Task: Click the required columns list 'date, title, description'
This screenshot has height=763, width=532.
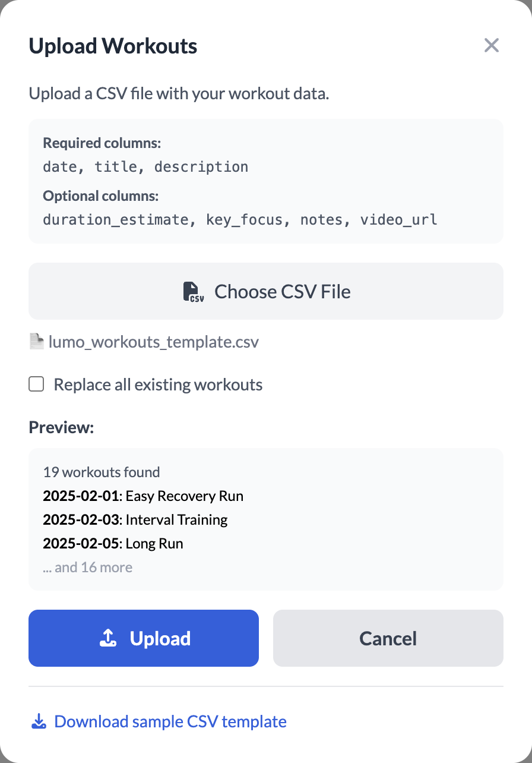Action: tap(145, 166)
